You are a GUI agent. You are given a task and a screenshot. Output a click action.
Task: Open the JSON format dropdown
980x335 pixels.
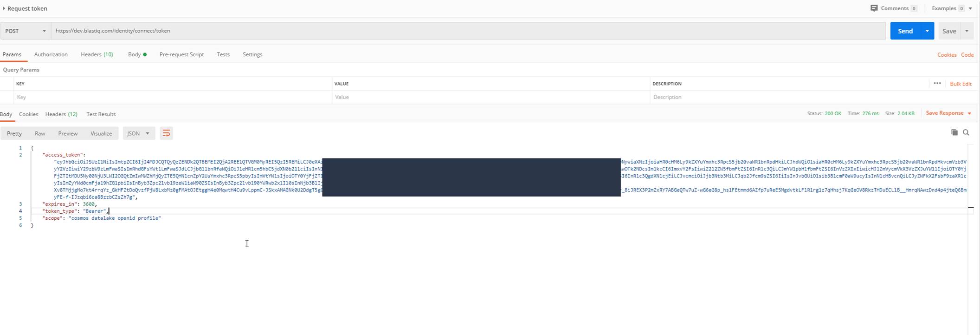coord(138,133)
